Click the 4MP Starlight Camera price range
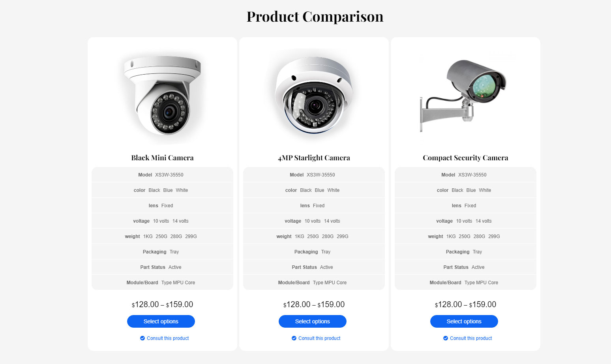 pyautogui.click(x=314, y=304)
